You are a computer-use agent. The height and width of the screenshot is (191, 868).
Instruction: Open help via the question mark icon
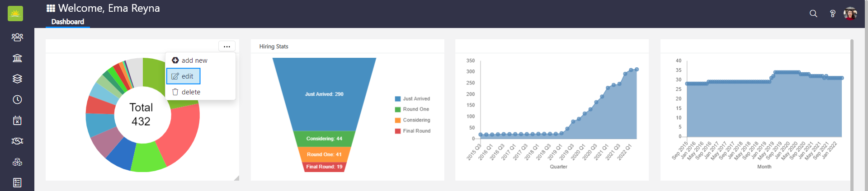coord(832,14)
